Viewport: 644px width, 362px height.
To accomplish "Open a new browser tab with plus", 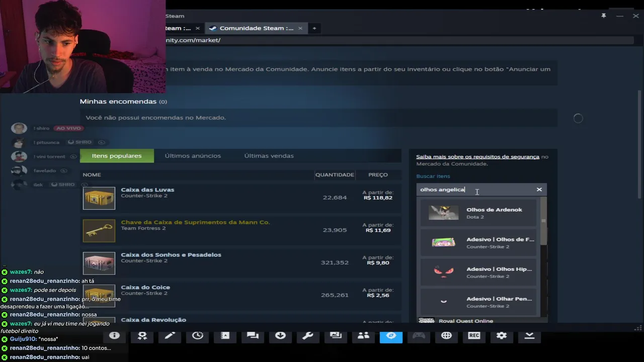I will pyautogui.click(x=314, y=28).
